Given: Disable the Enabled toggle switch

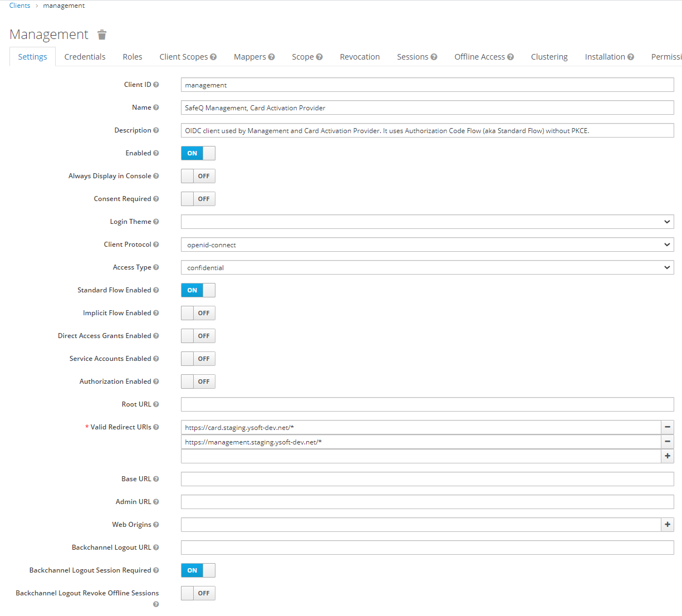Looking at the screenshot, I should [x=198, y=153].
